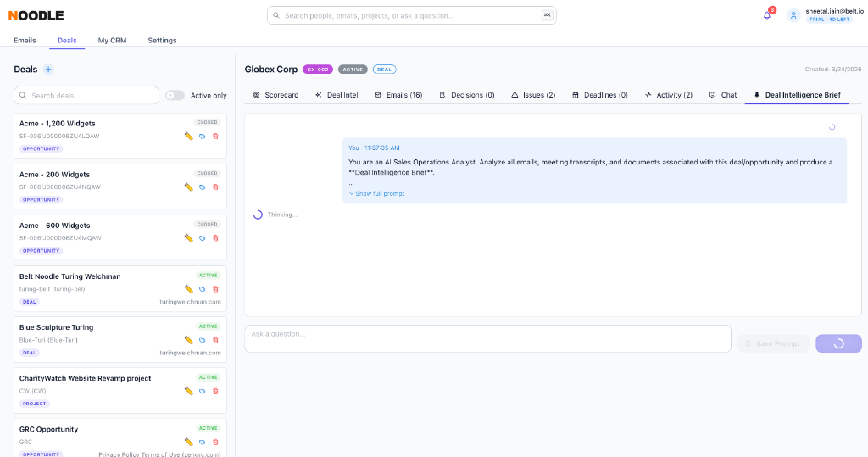Delete the Blue Sculpture Turing deal
The height and width of the screenshot is (457, 868).
coord(216,340)
